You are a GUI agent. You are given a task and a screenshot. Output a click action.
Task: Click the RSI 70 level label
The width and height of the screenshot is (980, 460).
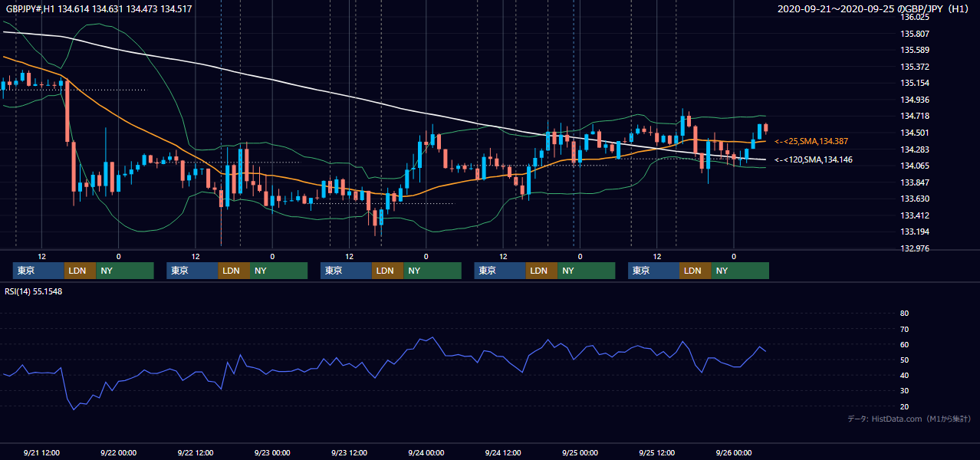(x=904, y=329)
